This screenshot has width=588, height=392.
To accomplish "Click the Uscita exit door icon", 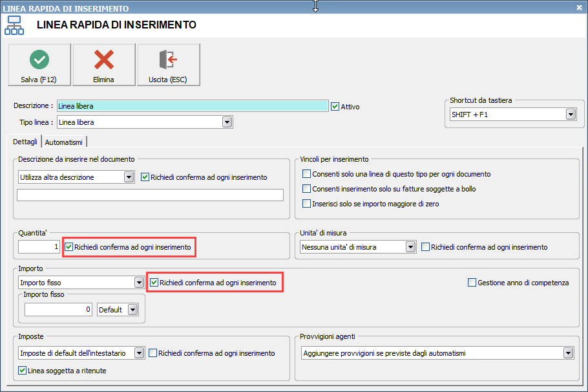I will pyautogui.click(x=169, y=60).
